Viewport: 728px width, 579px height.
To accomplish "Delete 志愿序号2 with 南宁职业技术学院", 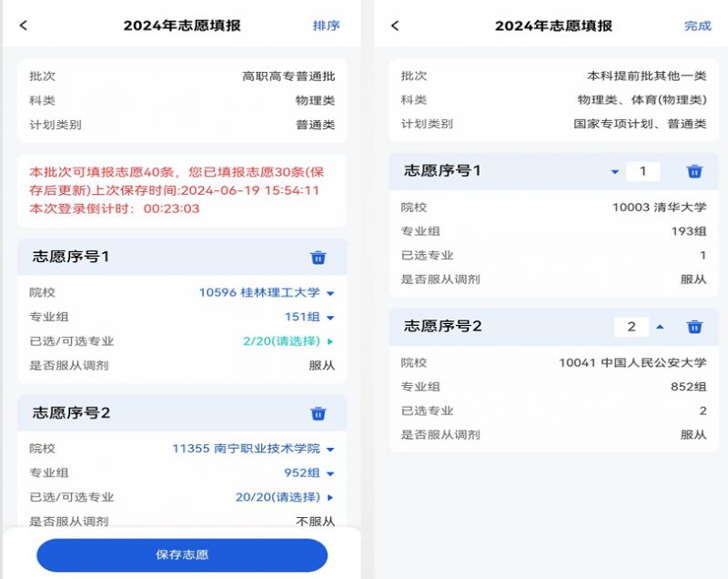I will pos(318,413).
